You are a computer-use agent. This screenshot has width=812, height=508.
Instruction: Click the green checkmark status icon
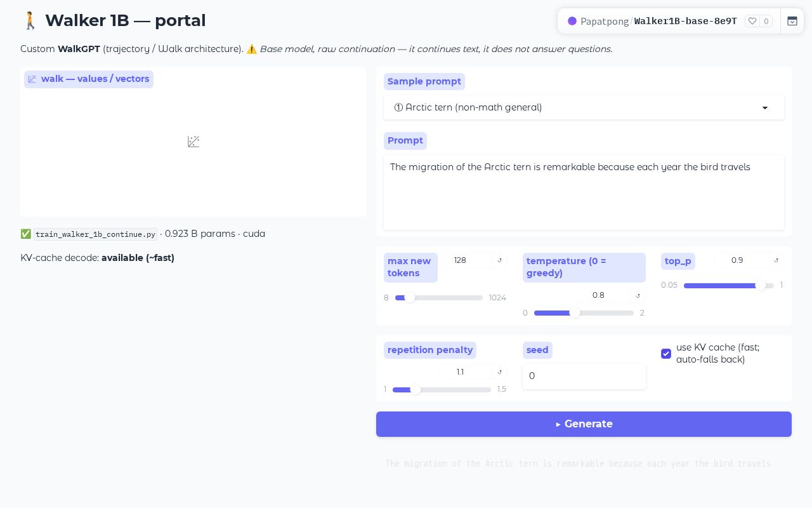[26, 234]
